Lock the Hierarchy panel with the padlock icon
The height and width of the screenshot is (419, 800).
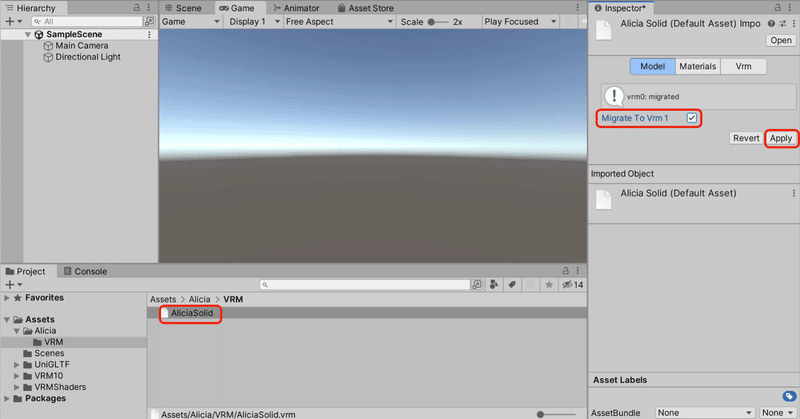click(136, 8)
